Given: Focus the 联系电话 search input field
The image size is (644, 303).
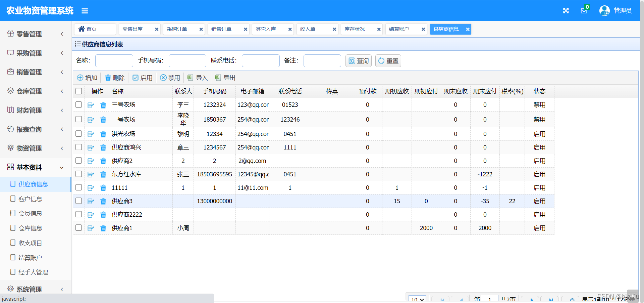Looking at the screenshot, I should 261,61.
